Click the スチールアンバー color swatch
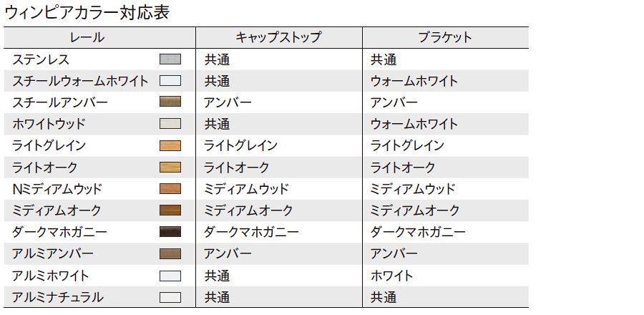This screenshot has width=644, height=315. tap(170, 102)
